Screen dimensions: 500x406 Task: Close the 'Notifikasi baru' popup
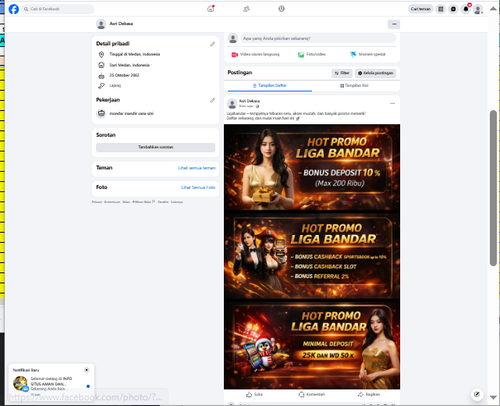pyautogui.click(x=87, y=370)
